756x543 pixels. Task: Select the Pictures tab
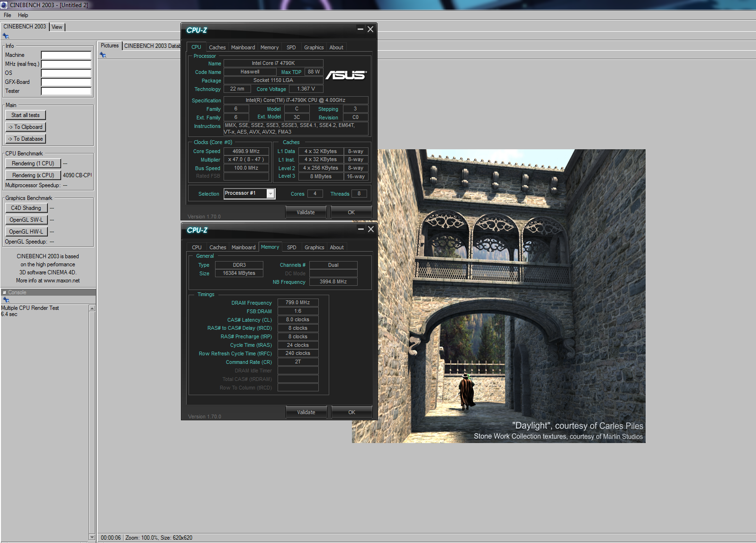(110, 45)
